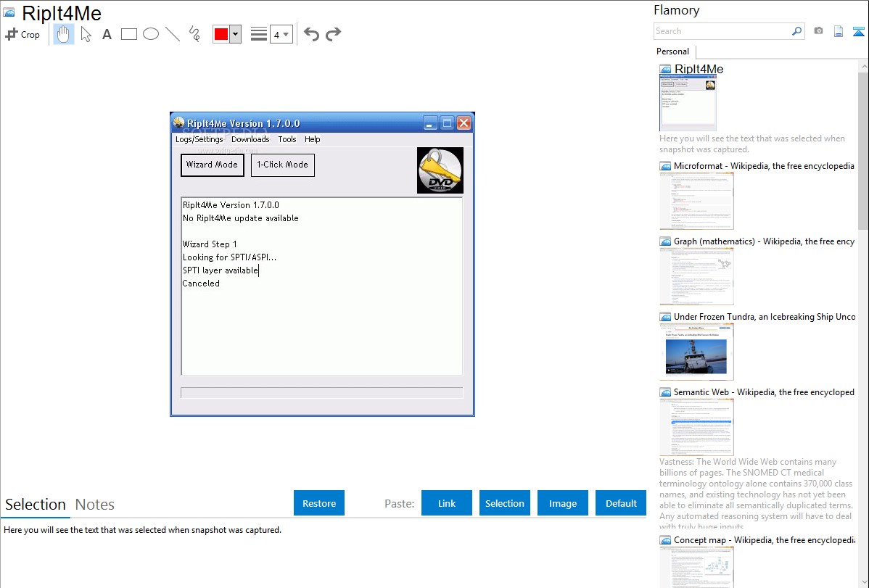
Task: Click the icon next to Graph (mathematics) title
Action: [x=665, y=241]
